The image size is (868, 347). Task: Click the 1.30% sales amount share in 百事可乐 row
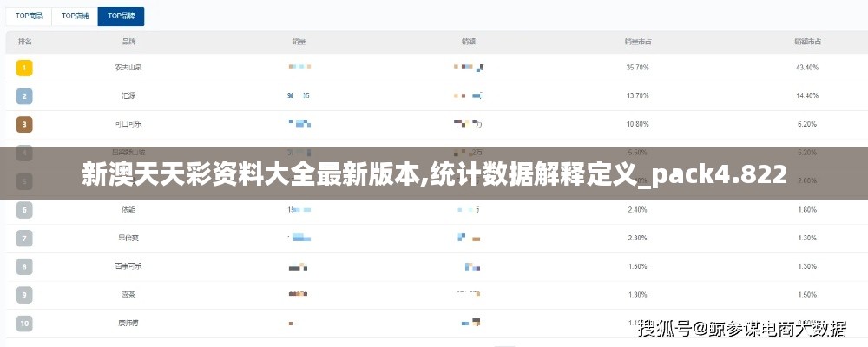[807, 266]
